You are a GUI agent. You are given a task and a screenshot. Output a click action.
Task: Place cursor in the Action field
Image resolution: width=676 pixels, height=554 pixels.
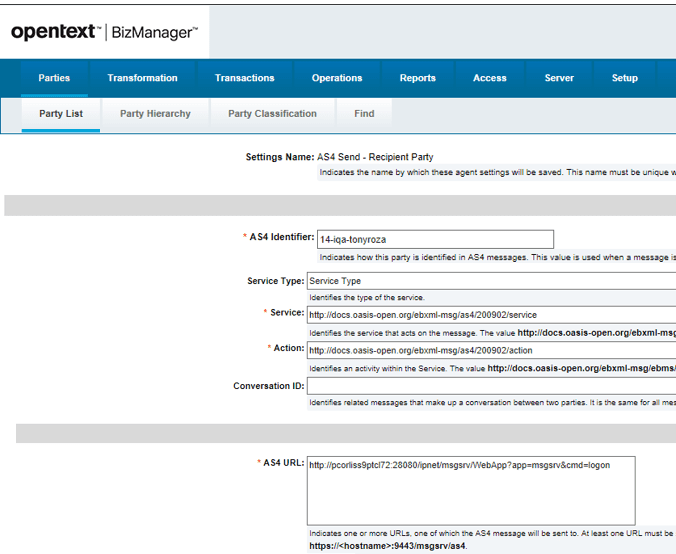pos(490,351)
